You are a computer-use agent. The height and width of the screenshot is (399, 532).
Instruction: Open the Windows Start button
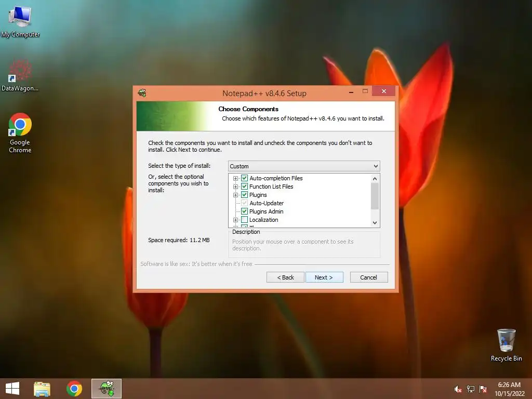pyautogui.click(x=12, y=389)
